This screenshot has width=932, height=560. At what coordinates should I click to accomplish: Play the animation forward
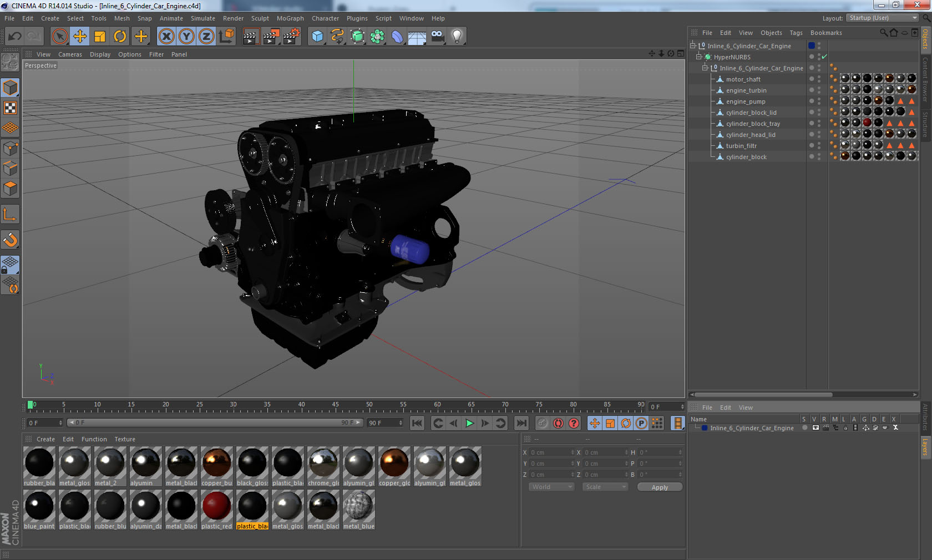coord(469,423)
